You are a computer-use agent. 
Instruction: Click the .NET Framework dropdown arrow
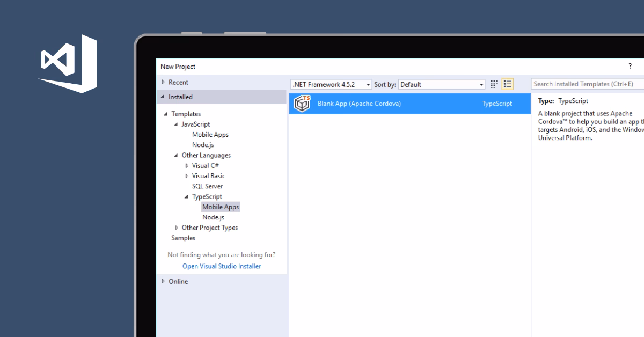[x=368, y=84]
